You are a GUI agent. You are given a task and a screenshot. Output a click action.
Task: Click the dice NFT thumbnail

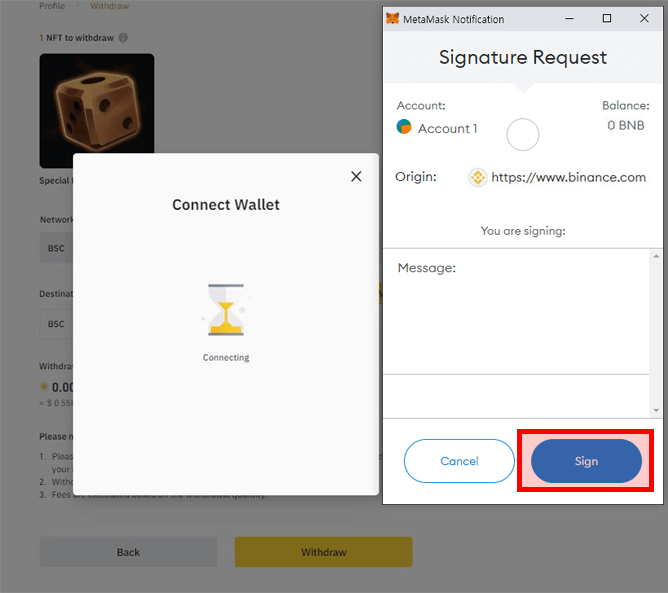[97, 103]
